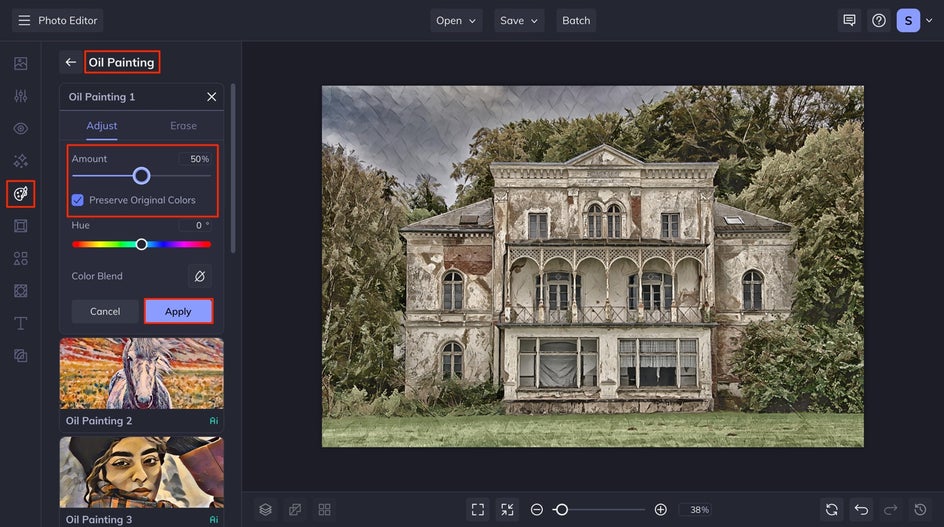Open the history clock icon
The width and height of the screenshot is (944, 527).
click(x=920, y=510)
